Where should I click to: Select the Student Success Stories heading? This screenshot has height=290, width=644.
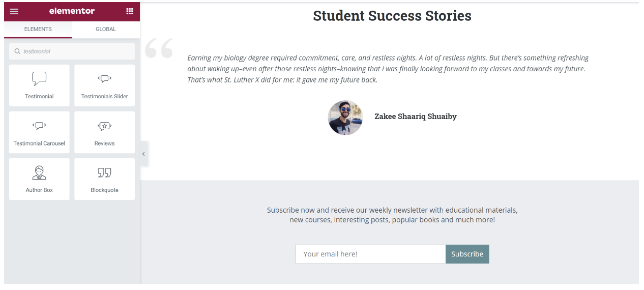[x=392, y=16]
